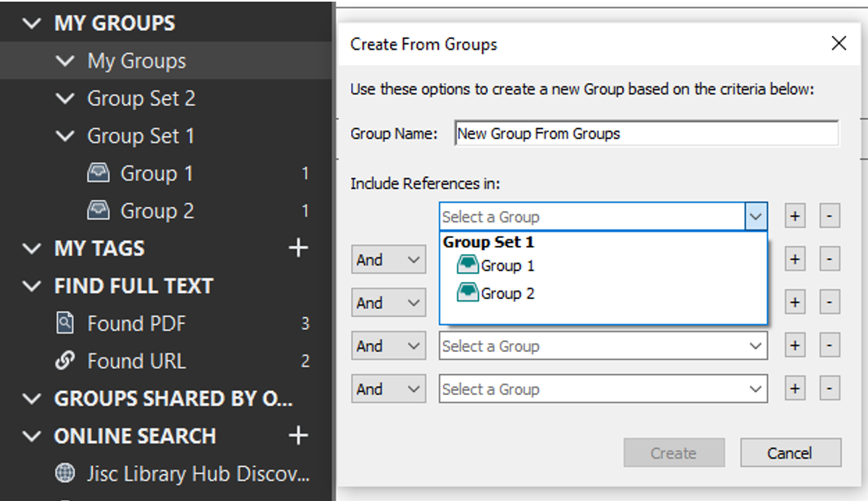Click the Group 1 icon in sidebar

98,174
